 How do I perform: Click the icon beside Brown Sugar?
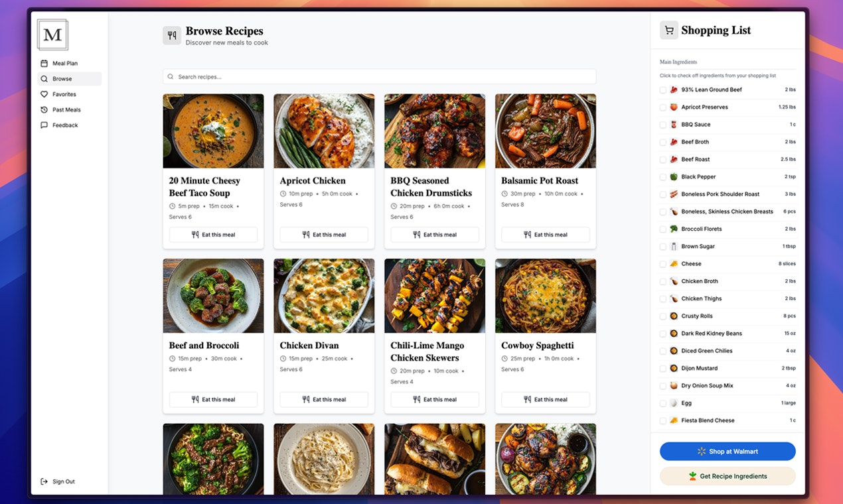(x=674, y=247)
